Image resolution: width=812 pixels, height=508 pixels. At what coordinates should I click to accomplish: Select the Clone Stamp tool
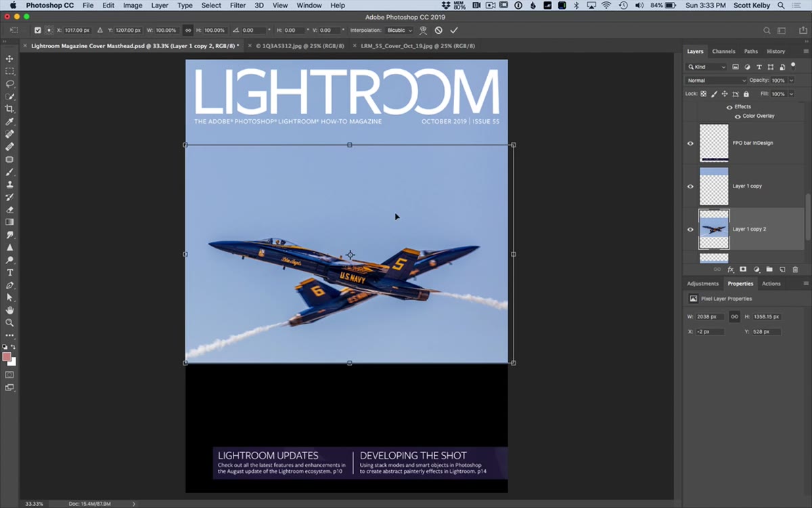tap(9, 184)
